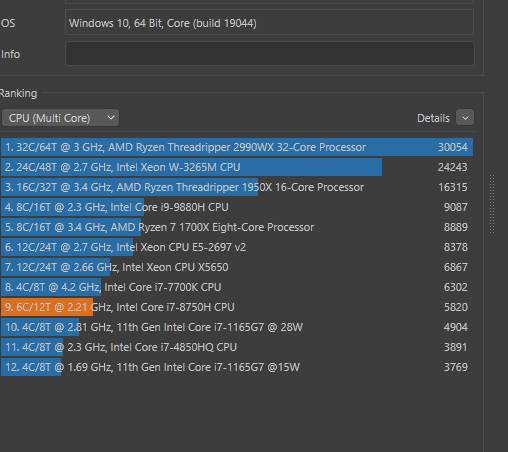Click the Ranking section header

[x=18, y=93]
